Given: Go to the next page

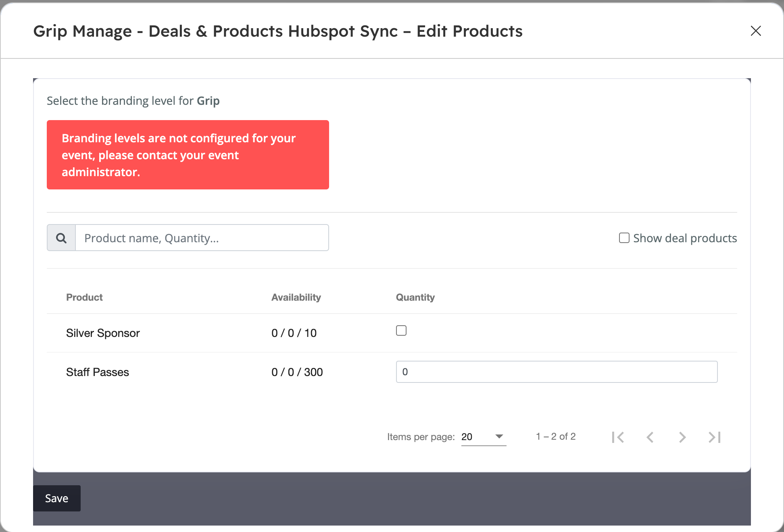Looking at the screenshot, I should (682, 437).
